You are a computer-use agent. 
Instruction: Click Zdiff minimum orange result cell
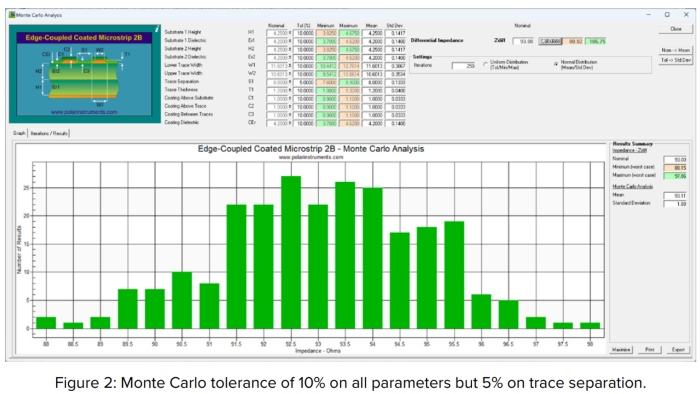[x=573, y=41]
